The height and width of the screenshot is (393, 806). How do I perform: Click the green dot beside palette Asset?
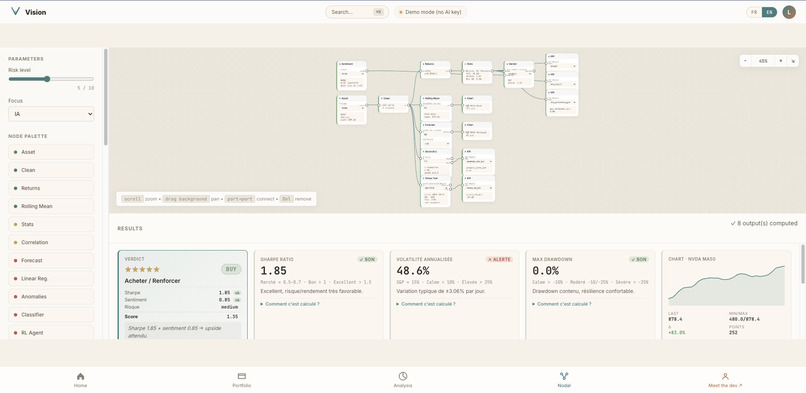point(15,152)
